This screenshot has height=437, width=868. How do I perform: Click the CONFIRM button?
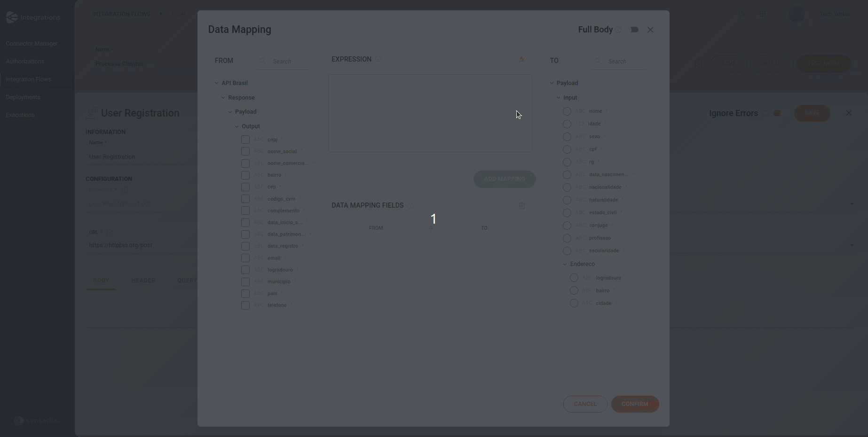(x=635, y=404)
